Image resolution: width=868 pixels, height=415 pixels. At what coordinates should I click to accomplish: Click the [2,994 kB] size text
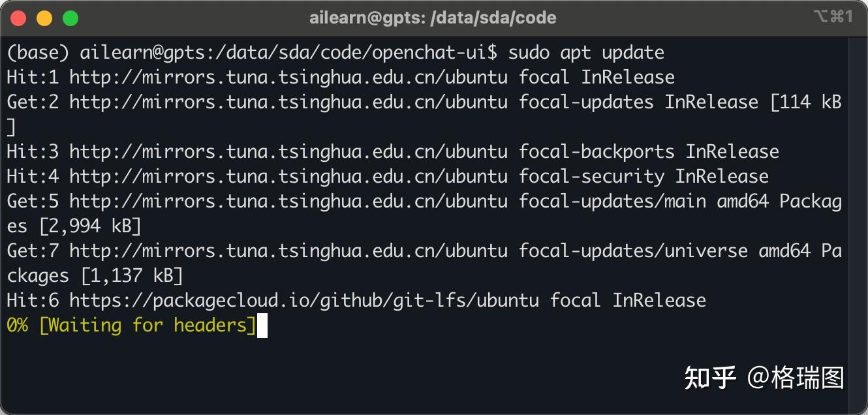[91, 226]
